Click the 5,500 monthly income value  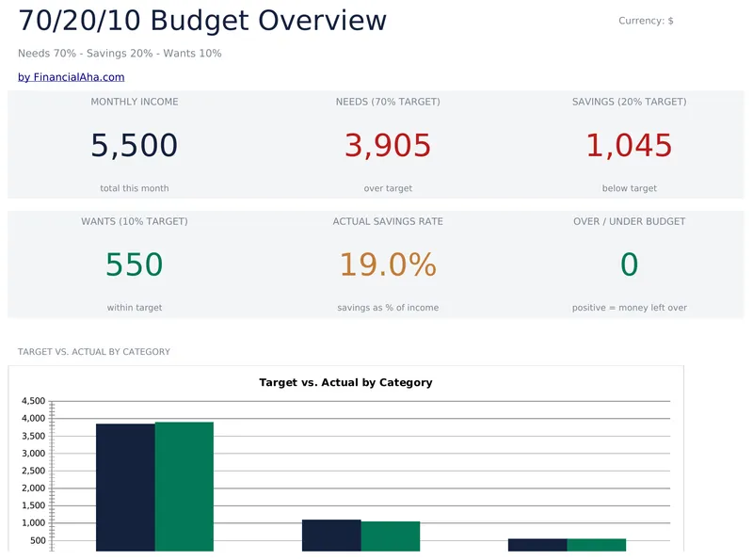[135, 145]
